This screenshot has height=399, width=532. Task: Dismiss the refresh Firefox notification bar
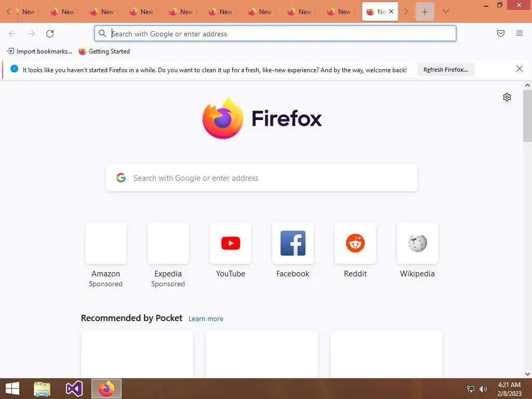[520, 69]
